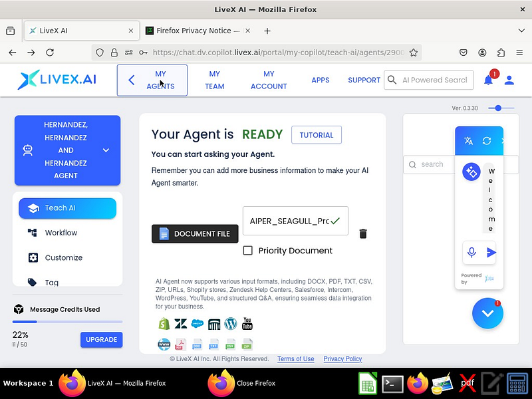Launch the terminal from the taskbar

tap(392, 384)
